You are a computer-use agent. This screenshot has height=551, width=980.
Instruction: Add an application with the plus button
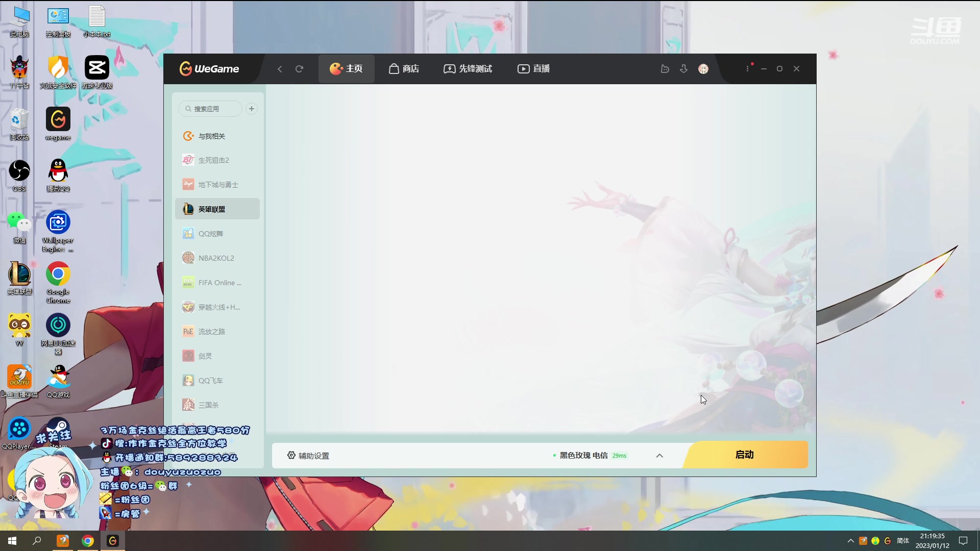pos(252,109)
